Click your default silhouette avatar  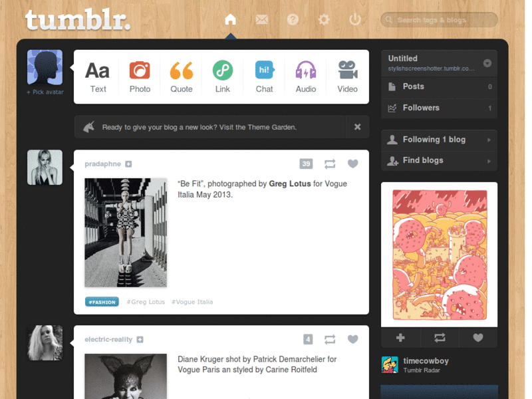pos(45,67)
